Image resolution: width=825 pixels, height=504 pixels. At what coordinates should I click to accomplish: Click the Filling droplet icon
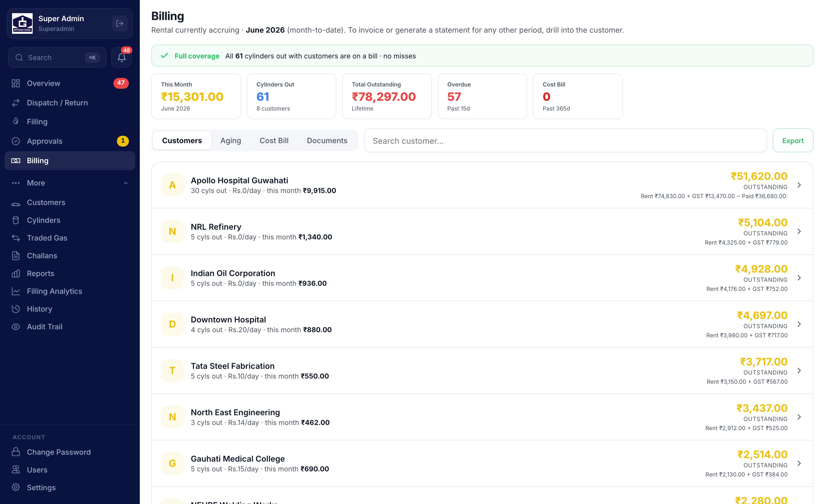pyautogui.click(x=16, y=121)
